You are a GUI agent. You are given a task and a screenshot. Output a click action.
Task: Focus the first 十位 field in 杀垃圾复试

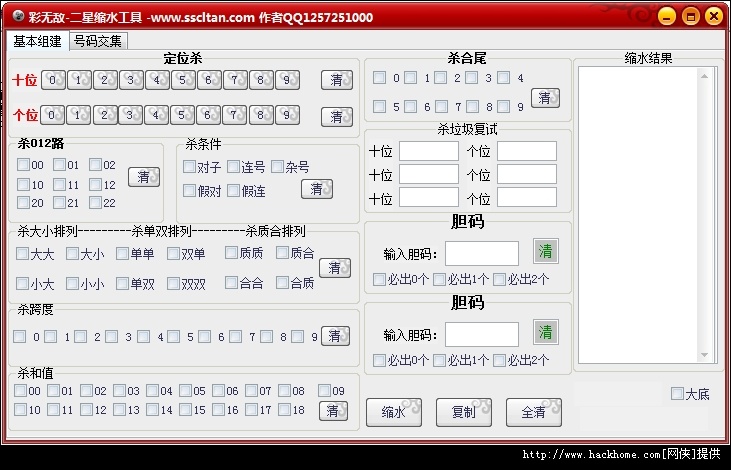tap(429, 151)
